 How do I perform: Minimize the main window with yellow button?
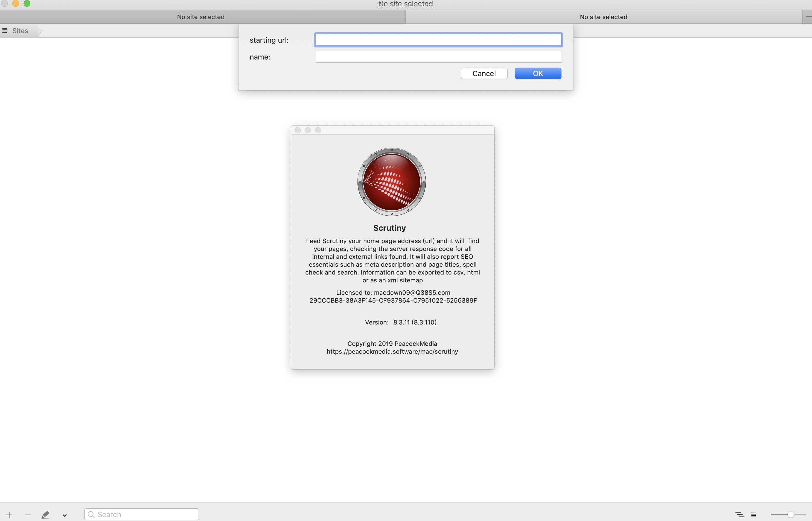pos(15,3)
